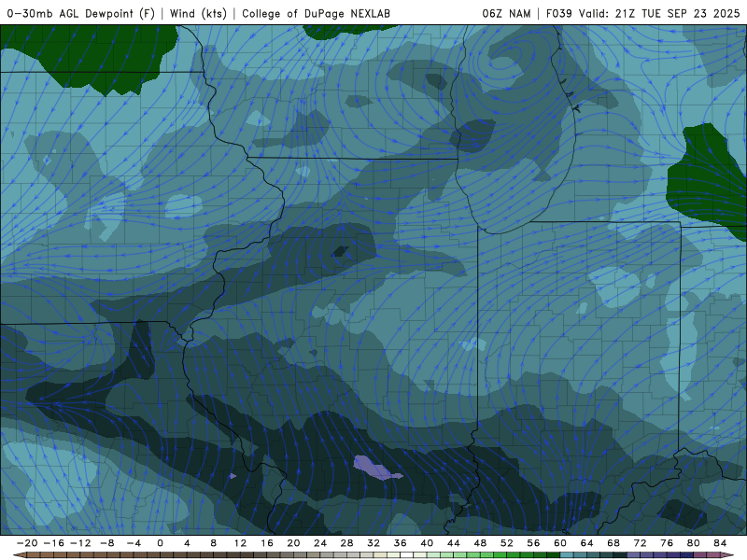Click the 52 legend value
The width and height of the screenshot is (747, 560).
point(507,543)
